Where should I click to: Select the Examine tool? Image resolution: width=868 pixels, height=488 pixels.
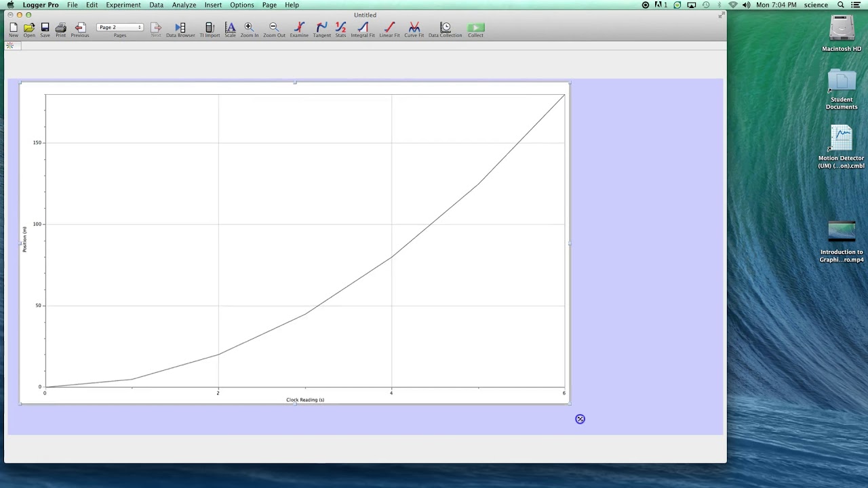tap(299, 28)
